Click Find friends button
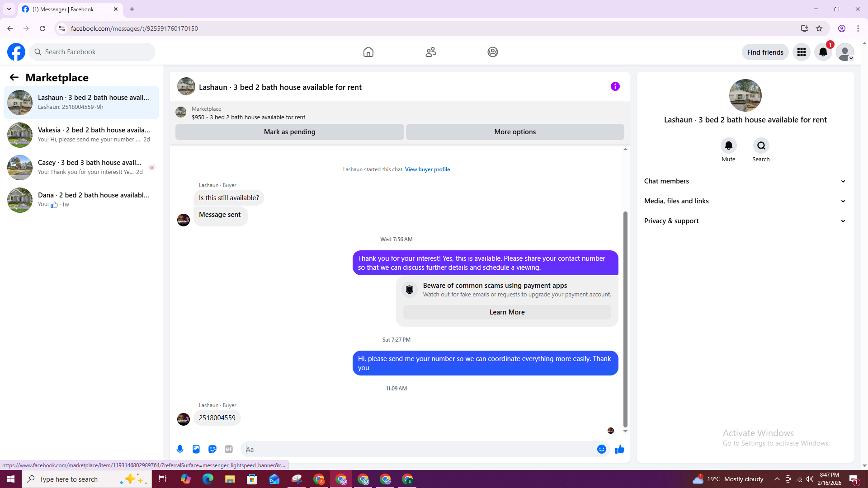The image size is (868, 488). [765, 52]
